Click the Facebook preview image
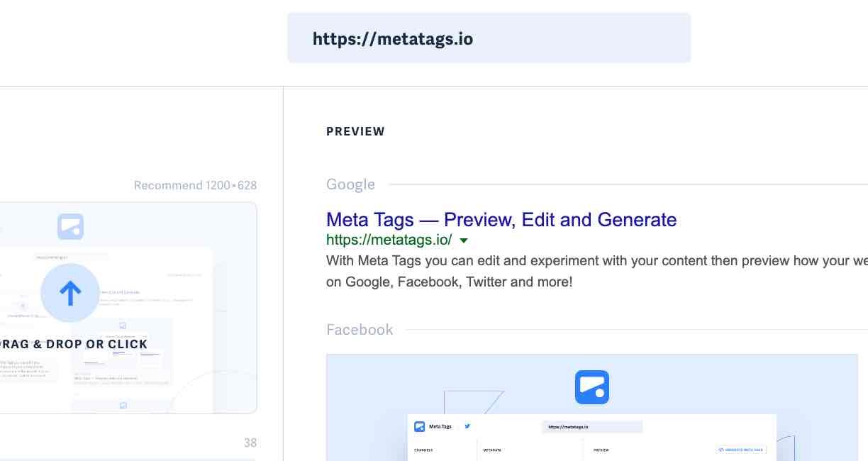This screenshot has width=868, height=461. [592, 408]
